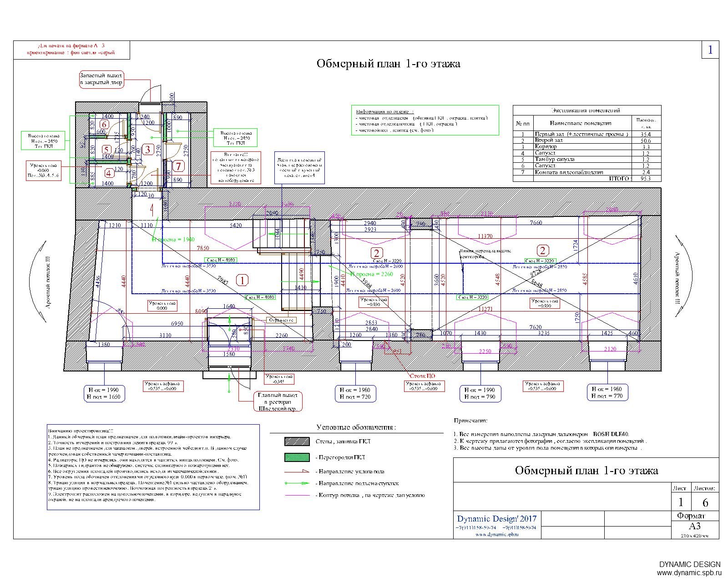Click the window label with "H под = 720"

355,394
